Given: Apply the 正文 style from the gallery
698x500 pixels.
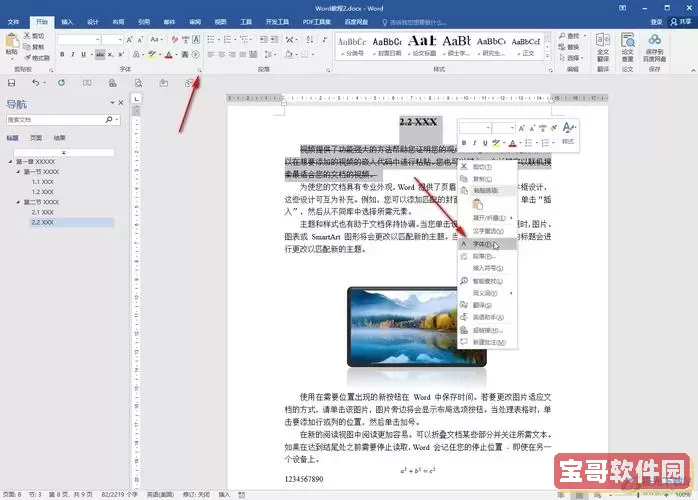Looking at the screenshot, I should (526, 46).
